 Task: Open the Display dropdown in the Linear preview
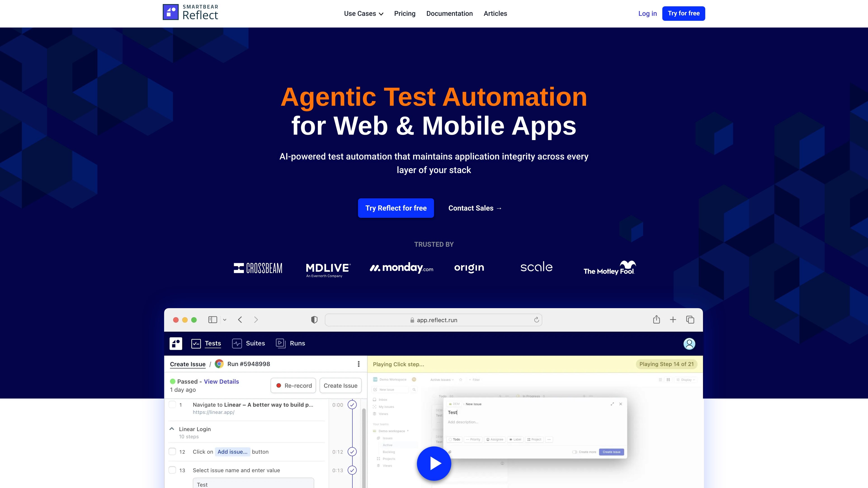[686, 380]
